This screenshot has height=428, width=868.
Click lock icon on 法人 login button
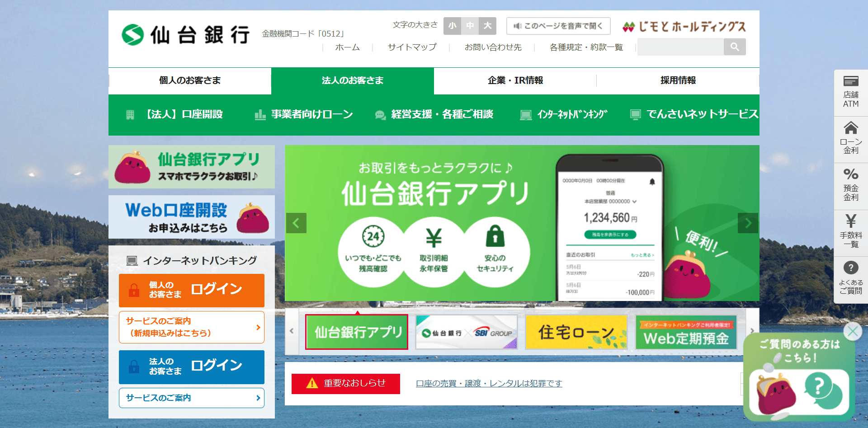click(134, 366)
